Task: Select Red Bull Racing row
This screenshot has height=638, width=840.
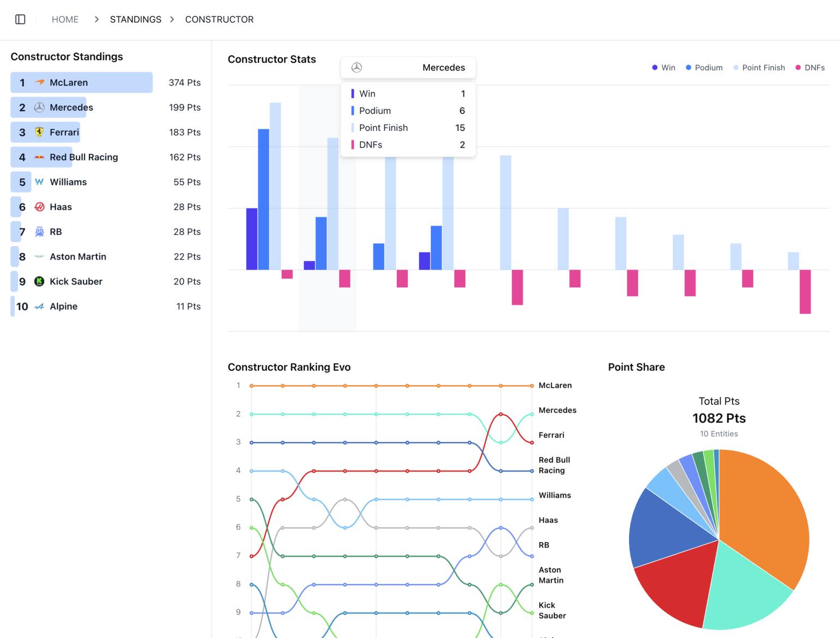Action: [106, 157]
